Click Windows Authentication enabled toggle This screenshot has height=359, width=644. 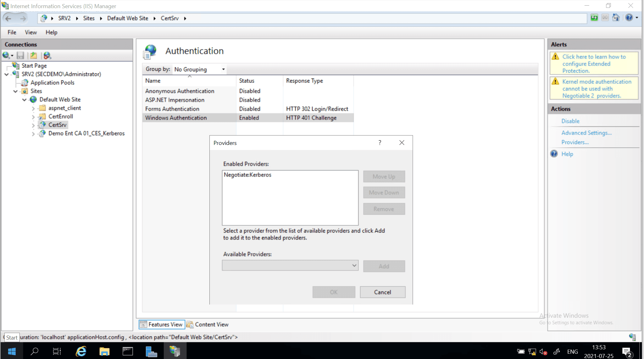coord(249,118)
